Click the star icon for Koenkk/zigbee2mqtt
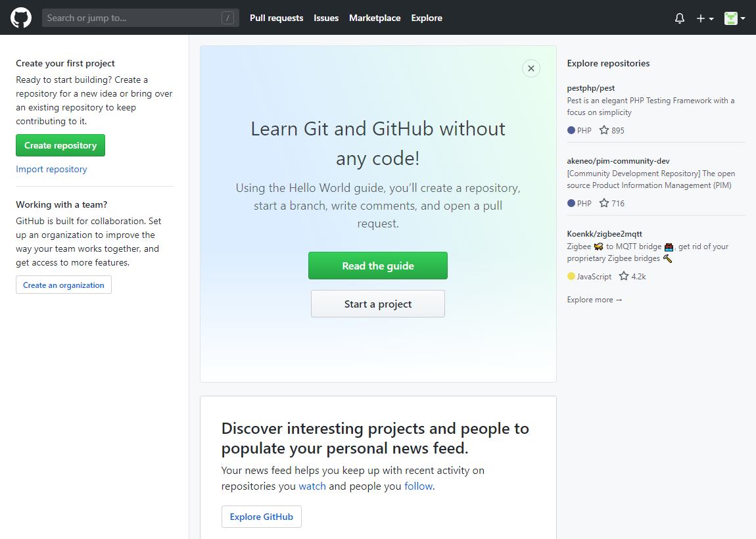 (624, 276)
